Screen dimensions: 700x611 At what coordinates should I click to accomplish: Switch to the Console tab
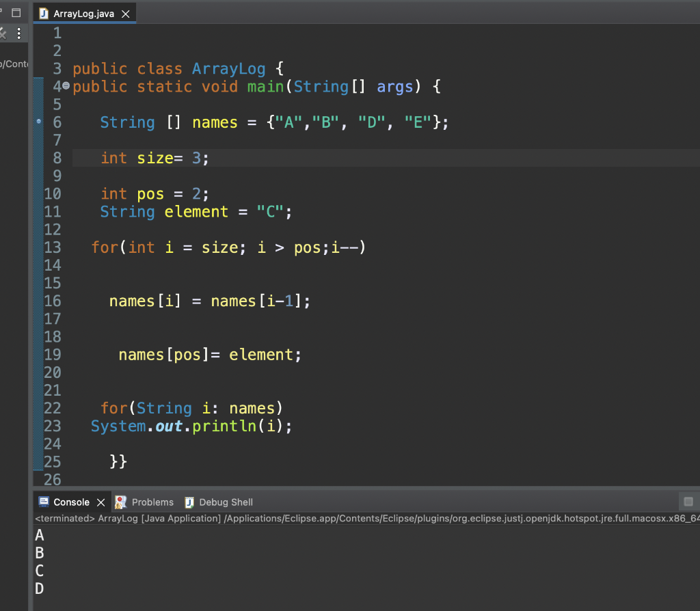coord(71,502)
